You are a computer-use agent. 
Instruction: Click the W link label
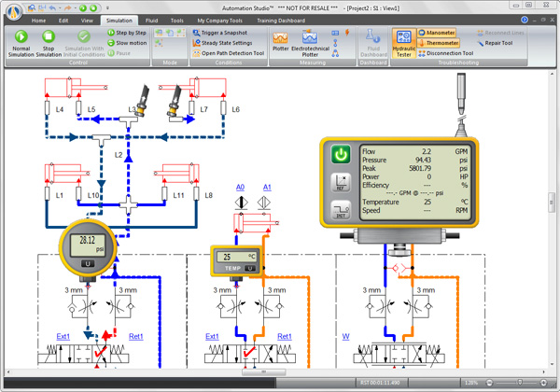point(345,336)
